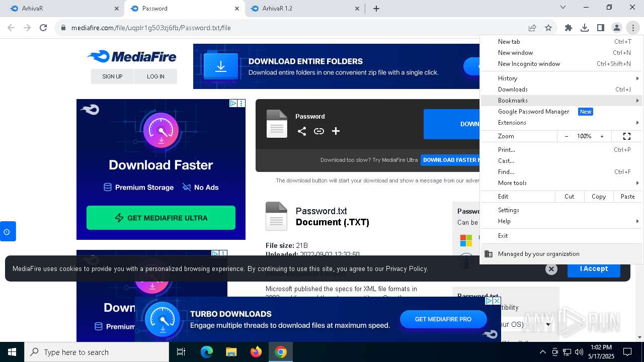Open the Extensions puzzle icon
The height and width of the screenshot is (362, 644).
569,28
